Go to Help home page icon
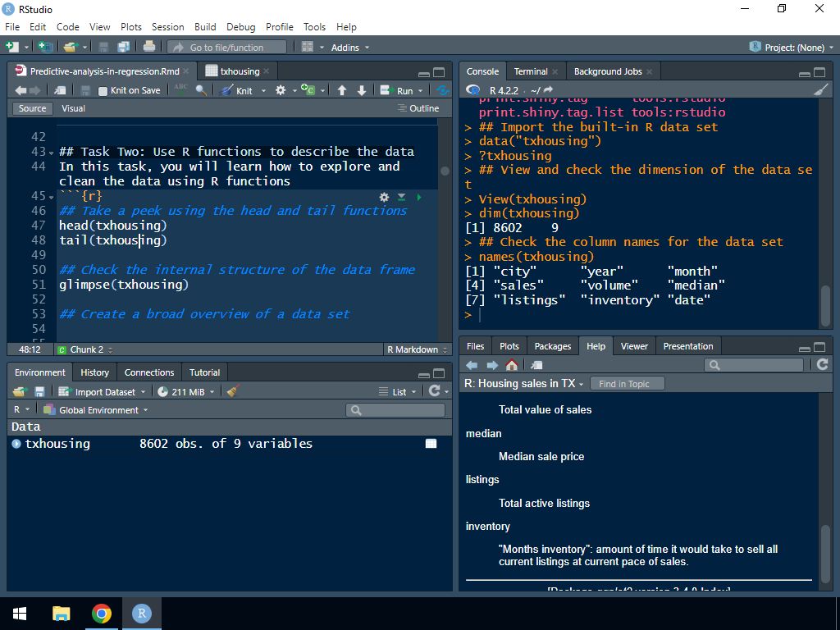This screenshot has width=840, height=630. (512, 365)
